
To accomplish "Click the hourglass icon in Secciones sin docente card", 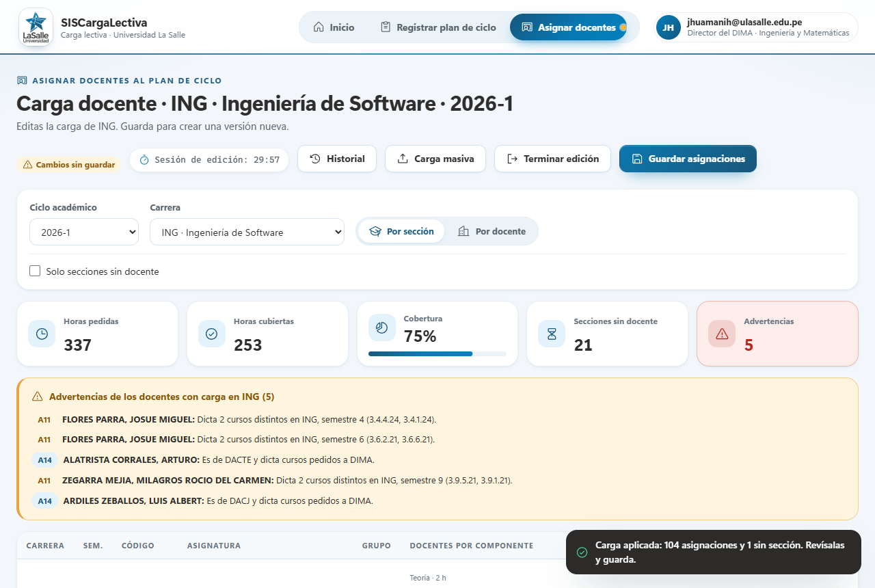I will click(x=552, y=334).
